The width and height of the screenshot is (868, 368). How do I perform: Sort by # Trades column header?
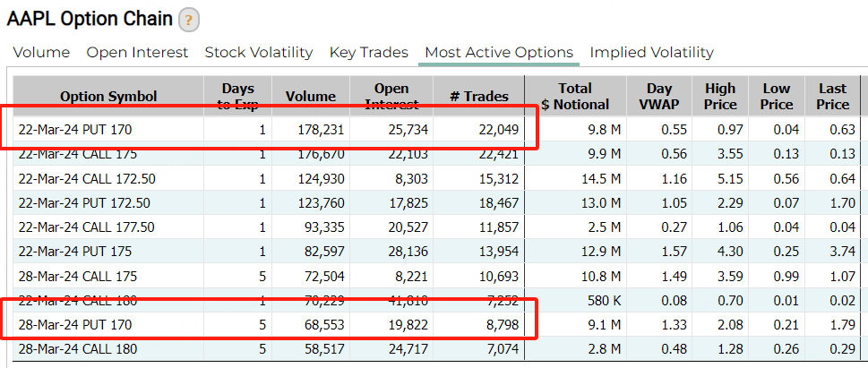click(x=479, y=97)
